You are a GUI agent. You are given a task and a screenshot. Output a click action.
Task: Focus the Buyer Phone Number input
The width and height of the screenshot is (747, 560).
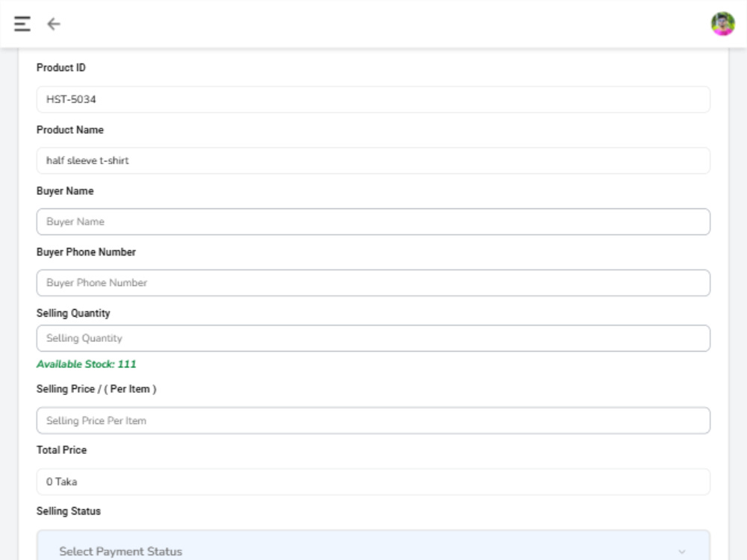[x=373, y=283]
